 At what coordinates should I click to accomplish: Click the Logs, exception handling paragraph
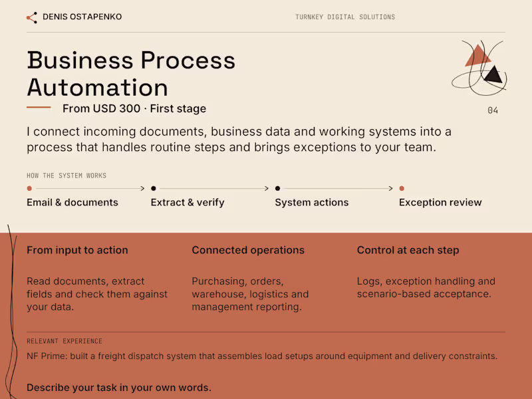pos(426,287)
